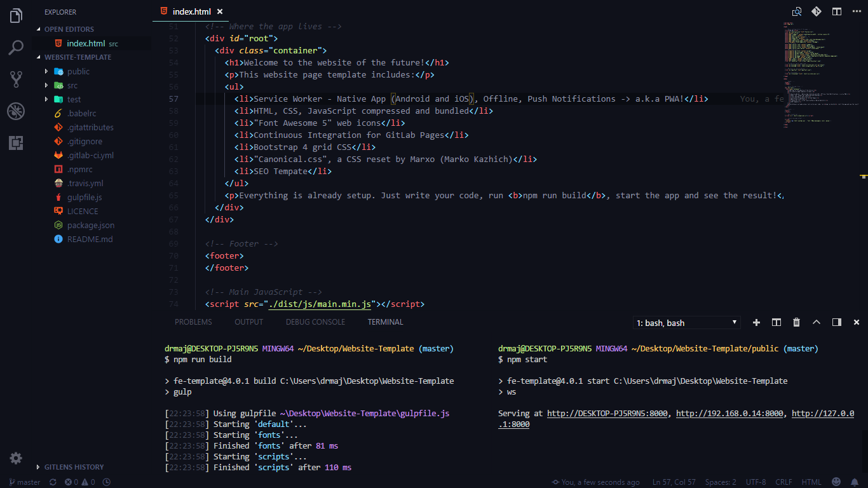Open gulpfile.js in explorer
This screenshot has height=488, width=868.
click(85, 198)
